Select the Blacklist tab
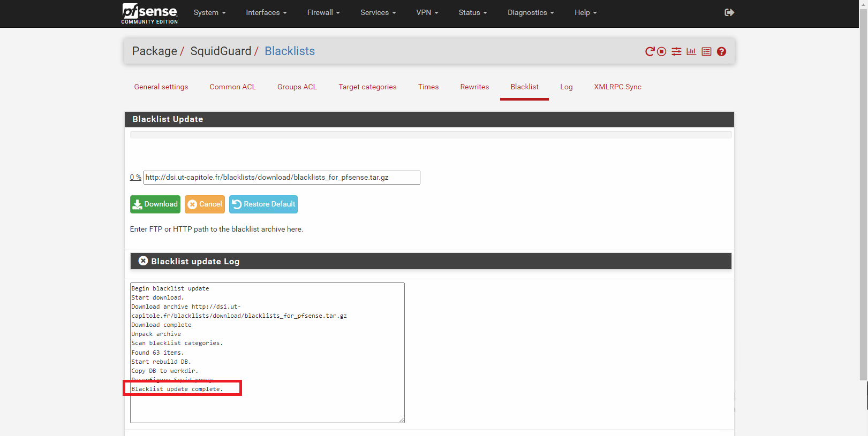The width and height of the screenshot is (868, 436). (525, 87)
